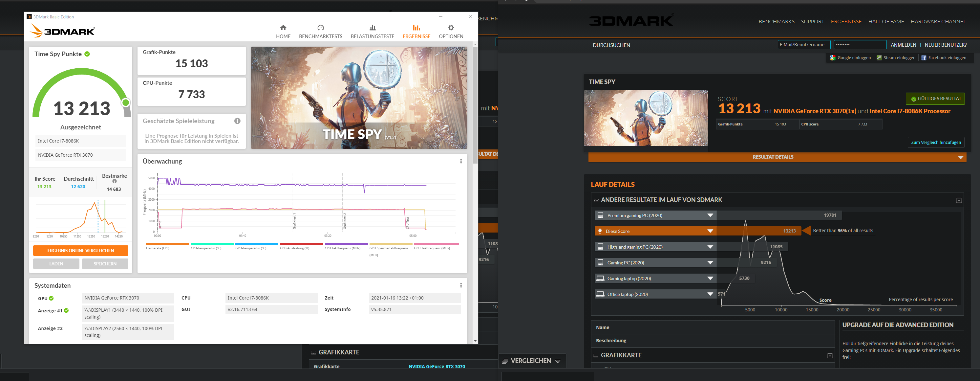Image resolution: width=980 pixels, height=381 pixels.
Task: Open Systemdaten three-dot menu
Action: (461, 285)
